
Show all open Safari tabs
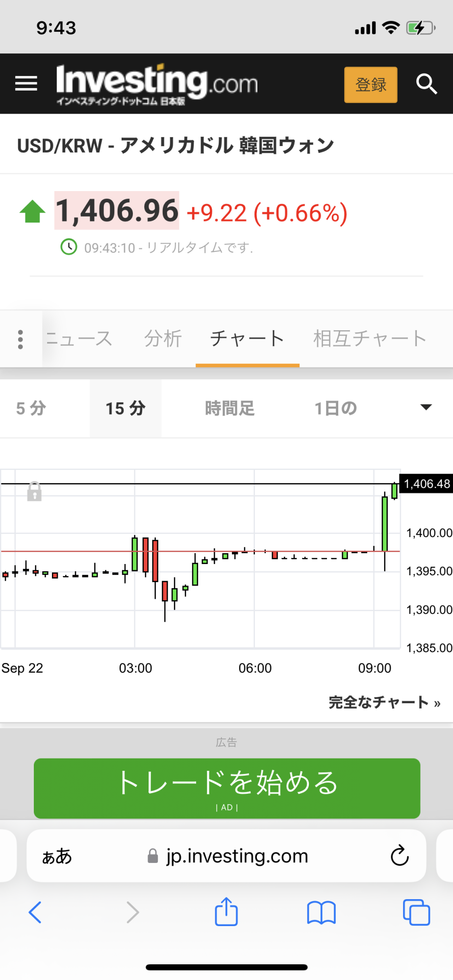416,912
